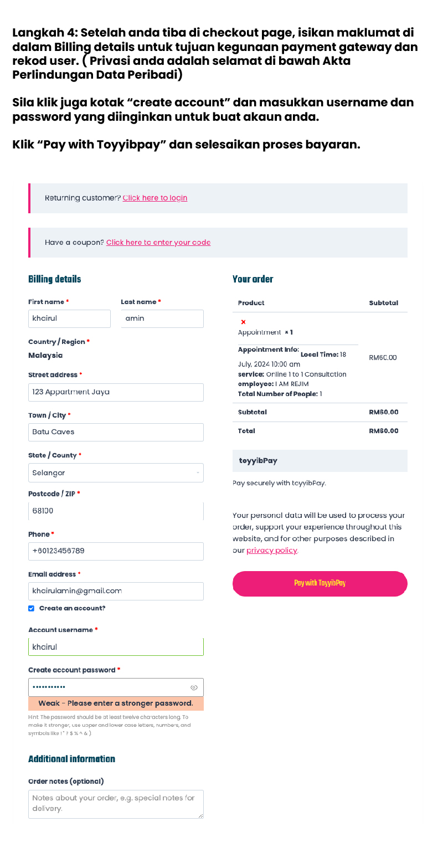Toggle the Create an account checkbox
This screenshot has height=868, width=443.
(x=32, y=608)
